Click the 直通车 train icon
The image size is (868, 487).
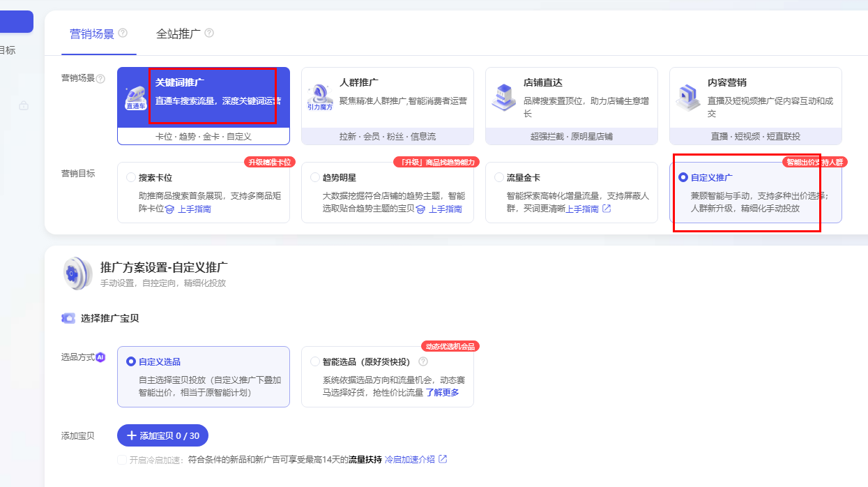[135, 98]
